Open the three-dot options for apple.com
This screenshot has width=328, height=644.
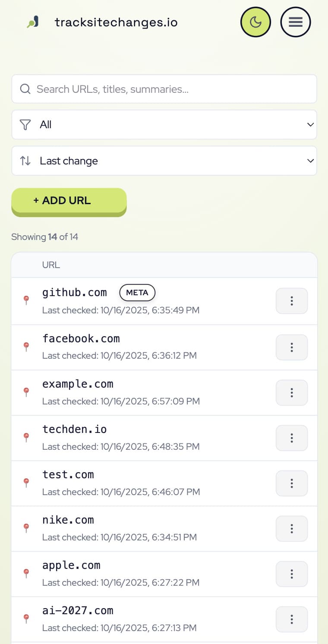(291, 574)
